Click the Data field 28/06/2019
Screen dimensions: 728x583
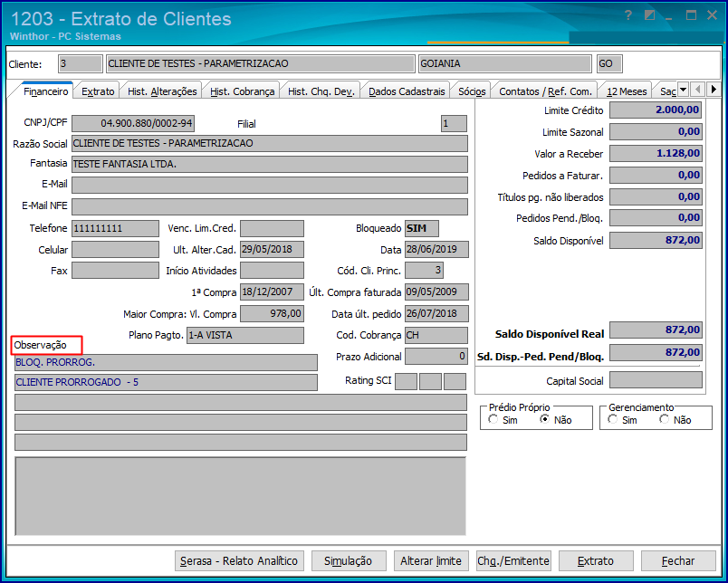(436, 249)
